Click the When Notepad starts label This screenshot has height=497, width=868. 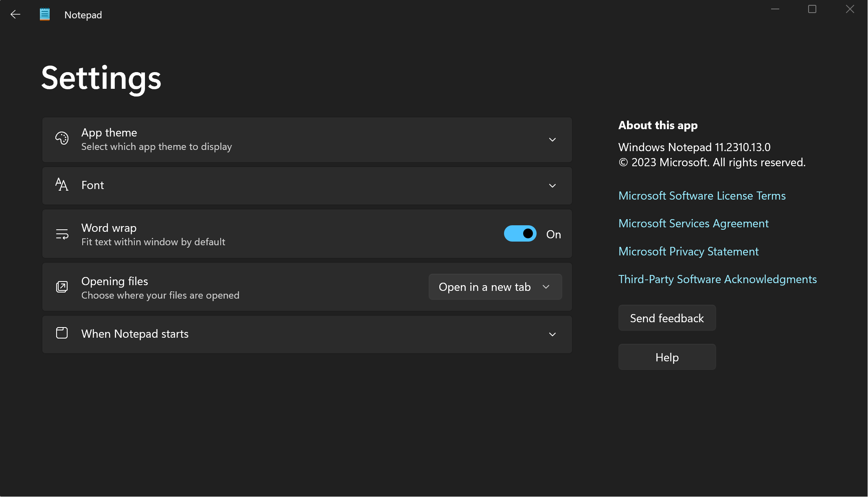coord(135,334)
